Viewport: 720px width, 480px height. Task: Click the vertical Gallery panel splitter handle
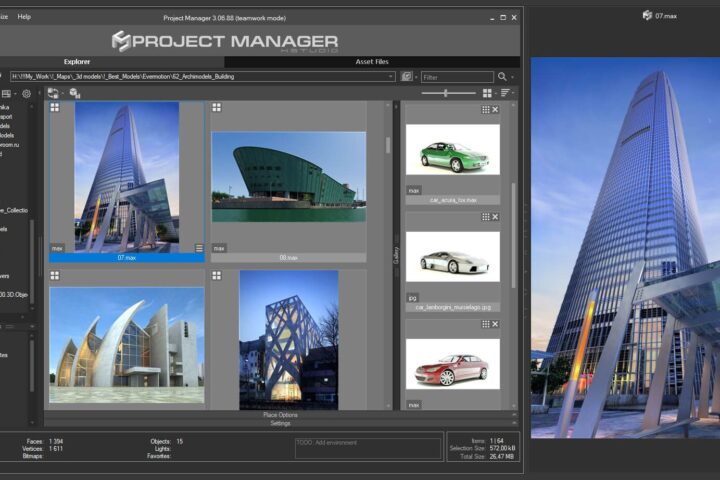(396, 255)
